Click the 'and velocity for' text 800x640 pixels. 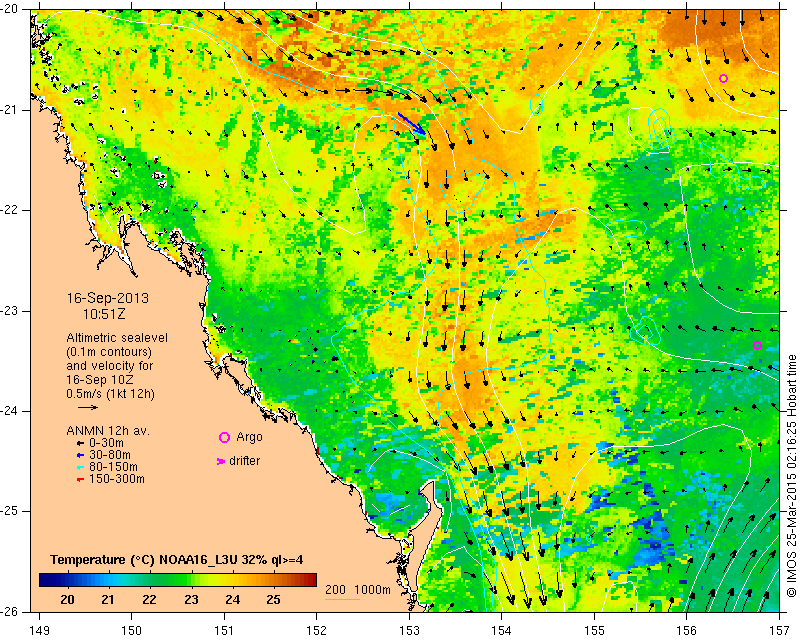tap(110, 366)
